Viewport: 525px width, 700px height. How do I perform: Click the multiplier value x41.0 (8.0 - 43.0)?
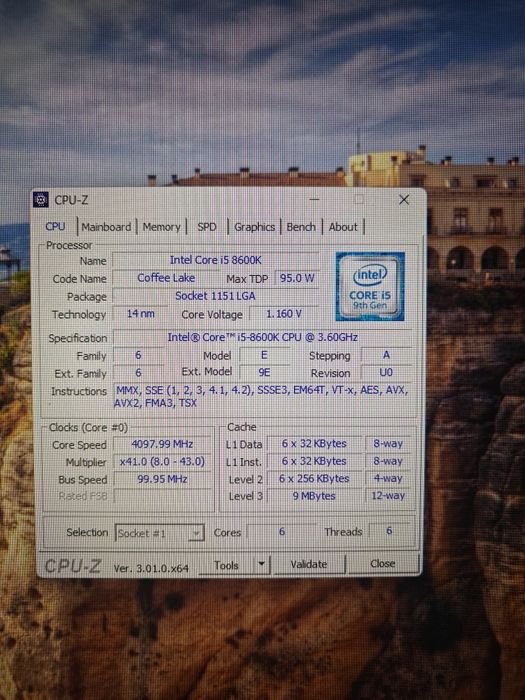point(162,461)
